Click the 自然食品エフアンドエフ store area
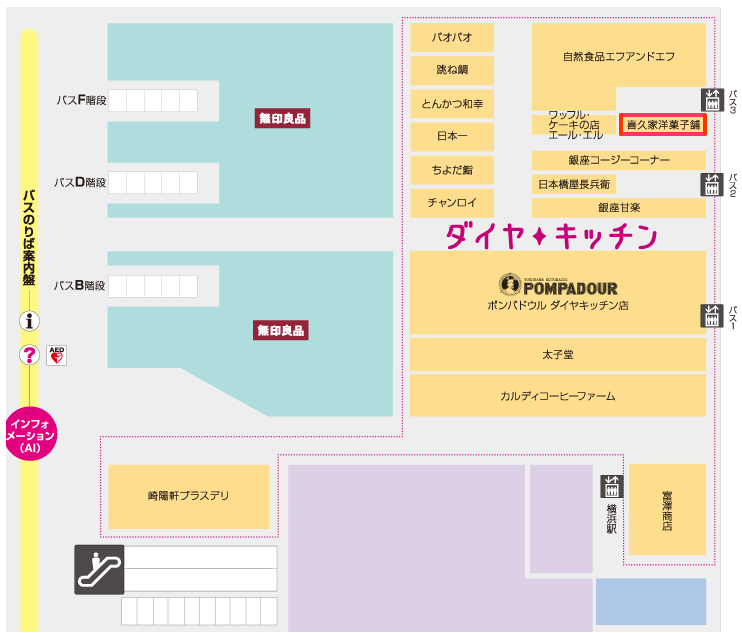This screenshot has height=633, width=742. pos(618,56)
